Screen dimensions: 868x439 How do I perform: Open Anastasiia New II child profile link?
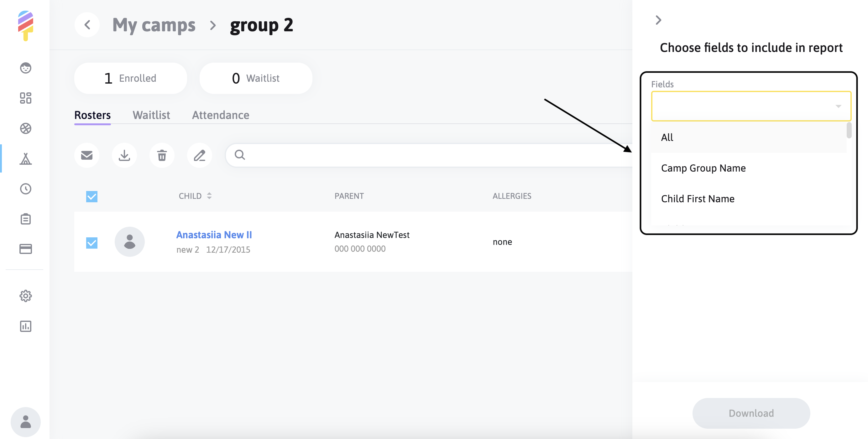[x=214, y=235]
